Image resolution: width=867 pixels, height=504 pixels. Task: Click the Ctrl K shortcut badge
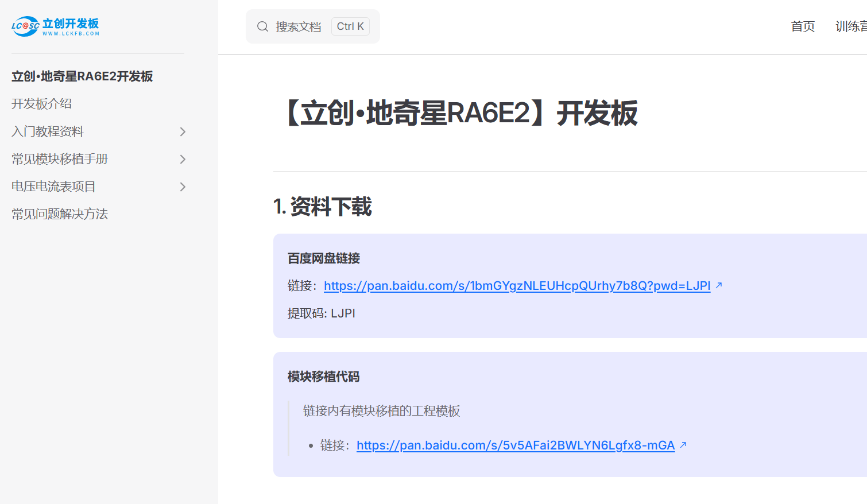pyautogui.click(x=350, y=26)
